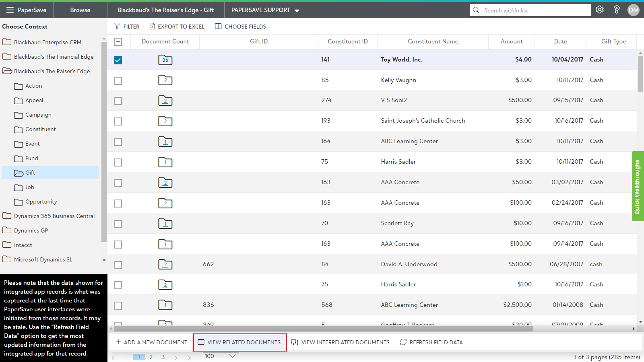
Task: Click Export to Excel icon
Action: (x=152, y=27)
